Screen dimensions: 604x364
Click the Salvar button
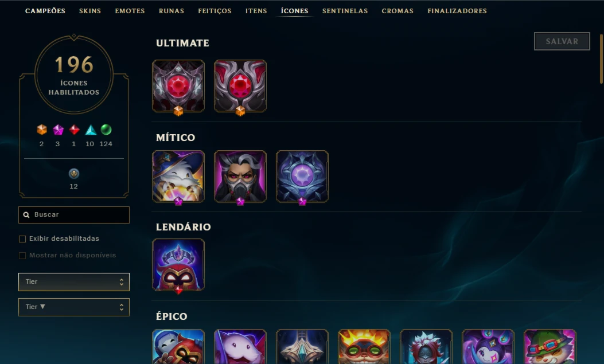tap(562, 41)
